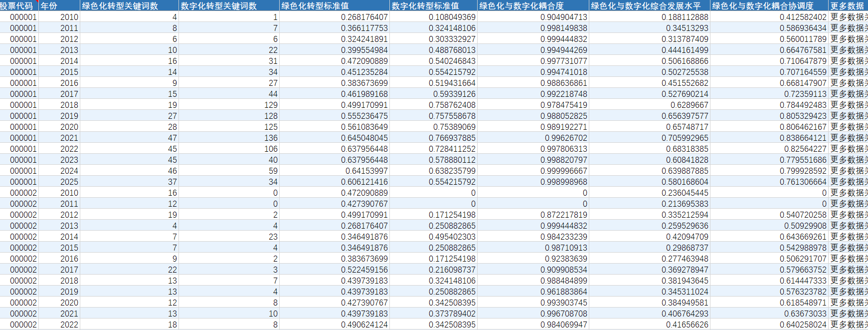Viewport: 868px width, 330px height.
Task: Select cell value 0.519431664
Action: pos(433,83)
